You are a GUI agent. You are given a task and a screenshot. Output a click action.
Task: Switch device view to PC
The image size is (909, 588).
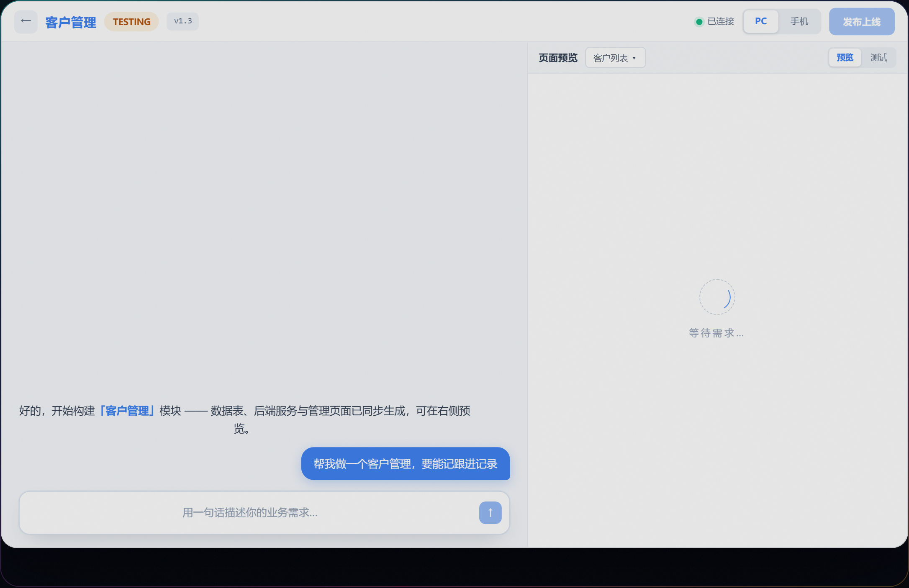(x=761, y=21)
